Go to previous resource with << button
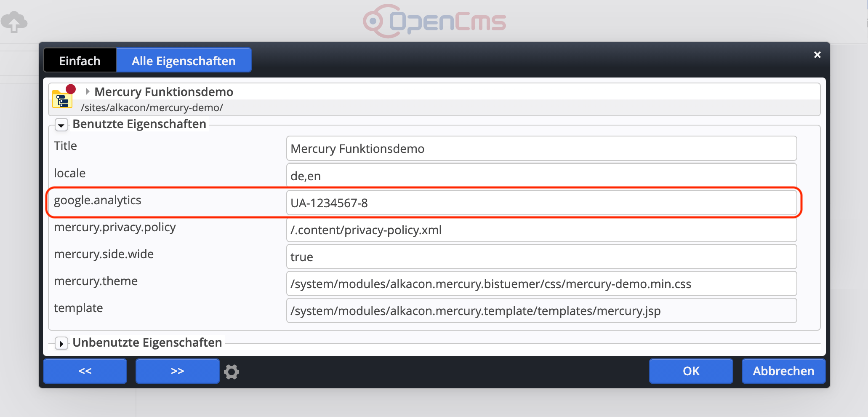The image size is (868, 417). pos(85,371)
